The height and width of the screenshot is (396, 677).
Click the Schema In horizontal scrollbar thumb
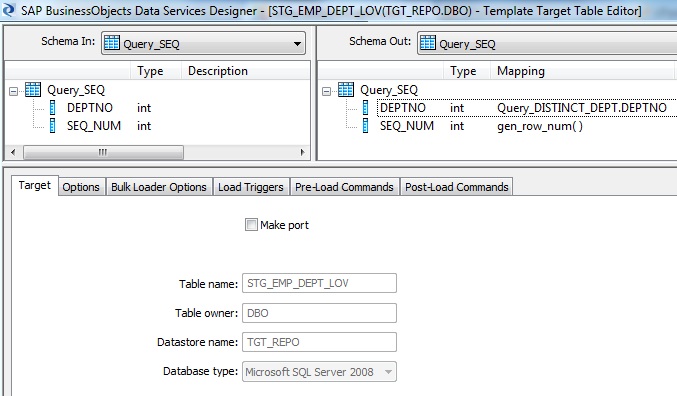tap(103, 152)
